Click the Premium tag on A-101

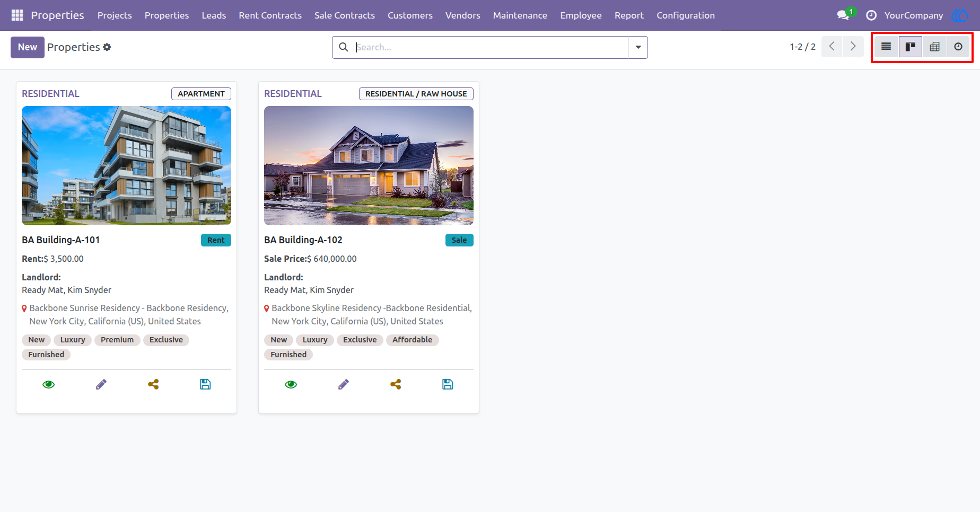pos(117,340)
